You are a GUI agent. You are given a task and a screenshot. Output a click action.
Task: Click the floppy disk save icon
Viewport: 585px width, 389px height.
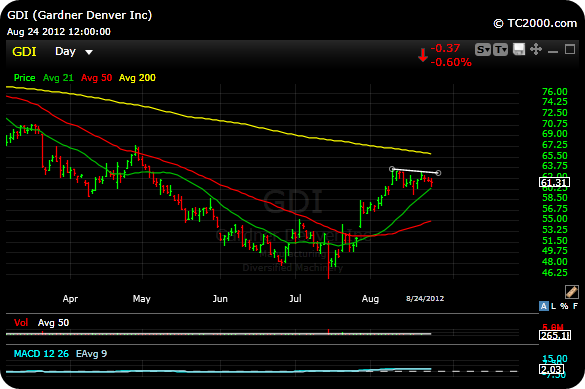[x=519, y=49]
